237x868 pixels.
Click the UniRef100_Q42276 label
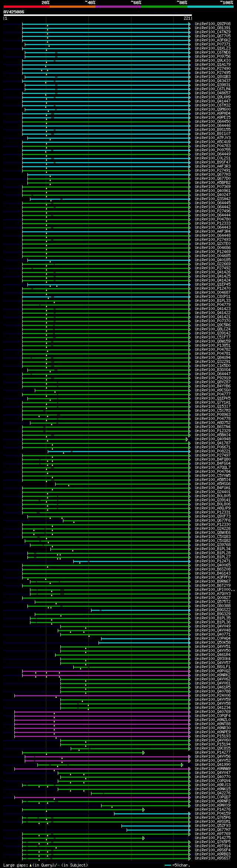click(213, 793)
